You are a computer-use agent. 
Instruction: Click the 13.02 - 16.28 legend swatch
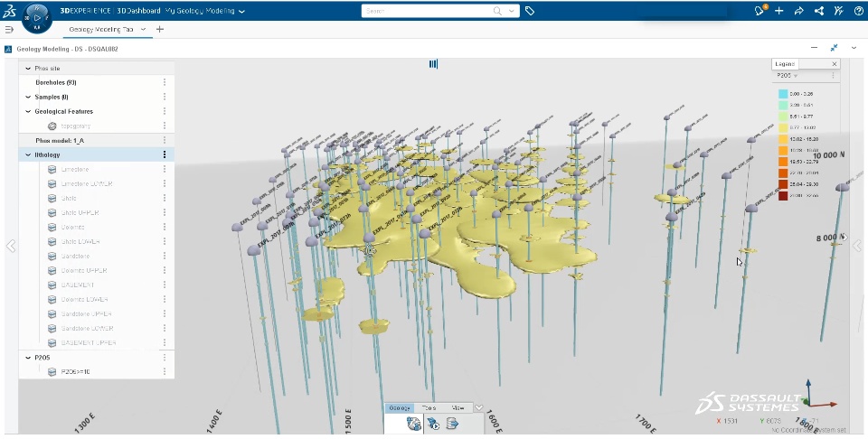783,139
